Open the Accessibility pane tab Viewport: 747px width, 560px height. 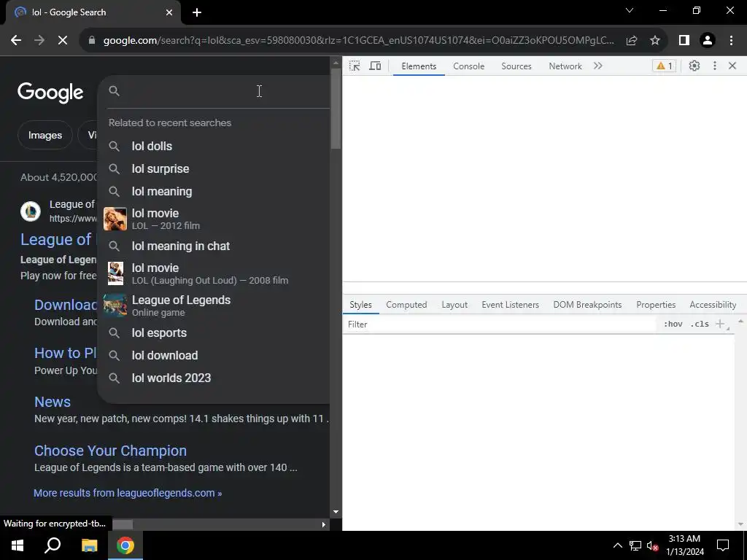[x=713, y=305]
